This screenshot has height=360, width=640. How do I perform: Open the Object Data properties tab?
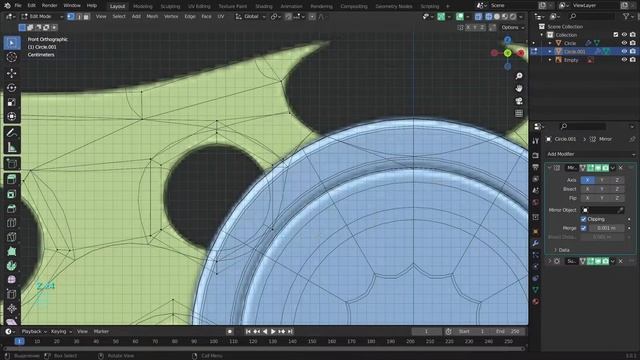(x=536, y=290)
